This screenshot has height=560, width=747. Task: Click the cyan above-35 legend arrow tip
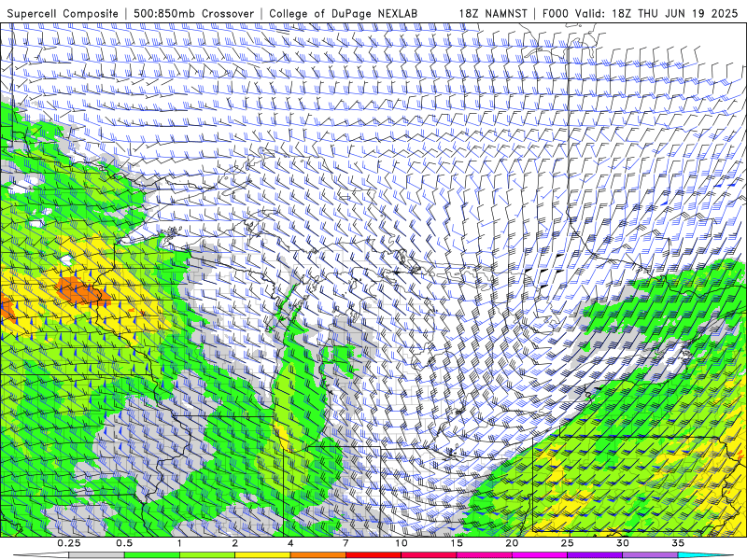708,555
